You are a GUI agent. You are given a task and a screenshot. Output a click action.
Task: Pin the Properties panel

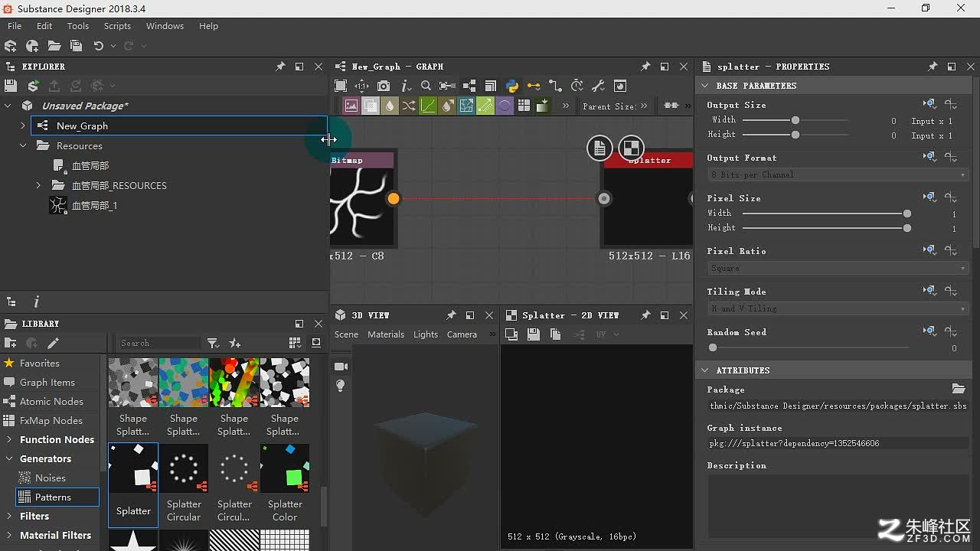pos(933,67)
